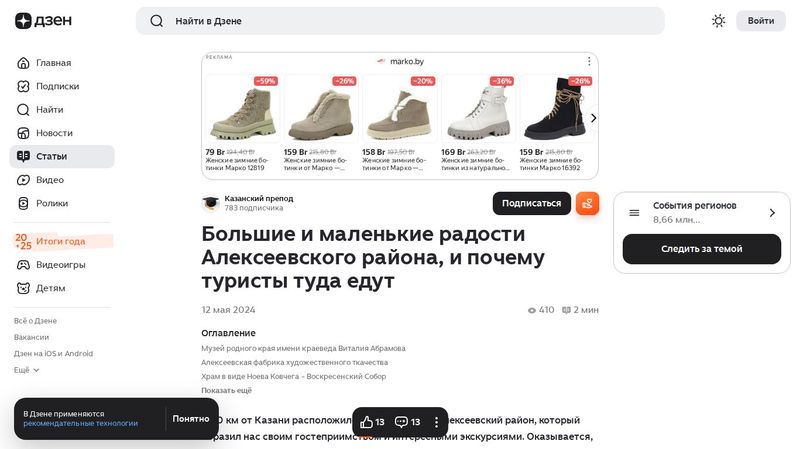Viewport: 800px width, 449px height.
Task: Toggle the light/dark theme sun icon
Action: click(x=718, y=21)
